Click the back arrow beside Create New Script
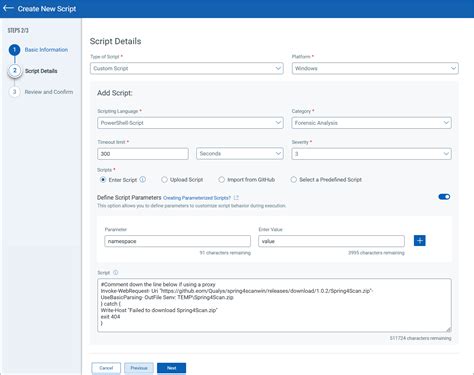The image size is (474, 375). point(8,8)
